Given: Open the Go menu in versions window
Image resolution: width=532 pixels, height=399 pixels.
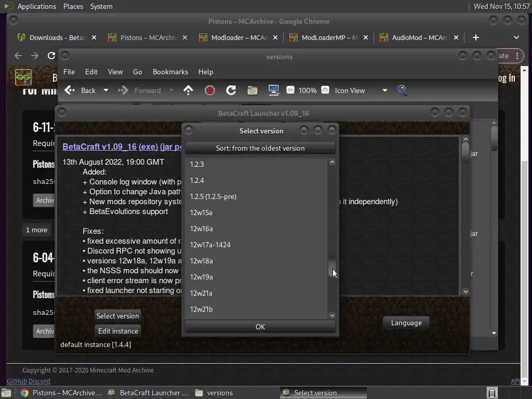Looking at the screenshot, I should click(x=137, y=72).
